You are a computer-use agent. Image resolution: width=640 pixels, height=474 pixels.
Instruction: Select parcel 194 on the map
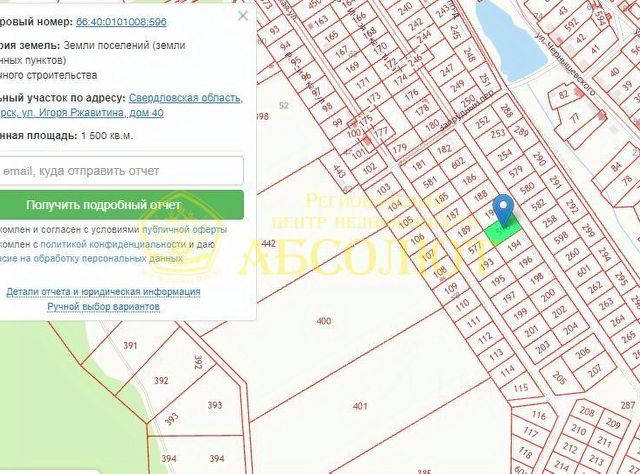pyautogui.click(x=513, y=245)
